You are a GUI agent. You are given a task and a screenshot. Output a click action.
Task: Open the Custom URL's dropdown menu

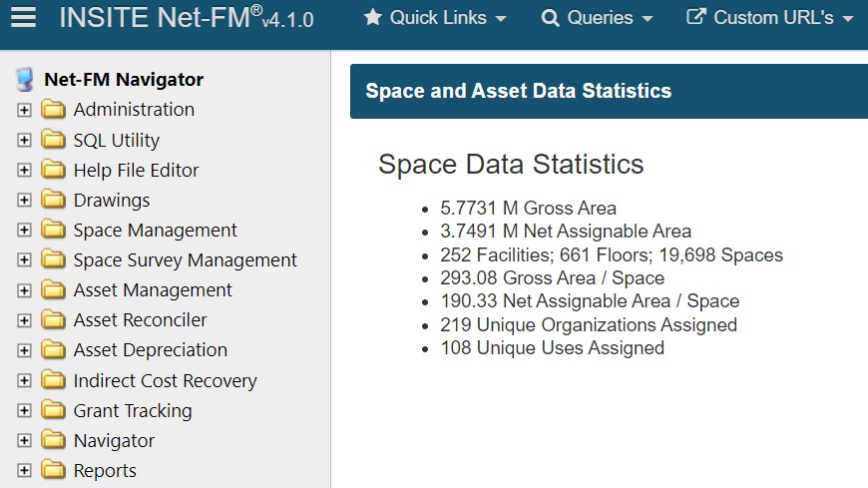769,18
